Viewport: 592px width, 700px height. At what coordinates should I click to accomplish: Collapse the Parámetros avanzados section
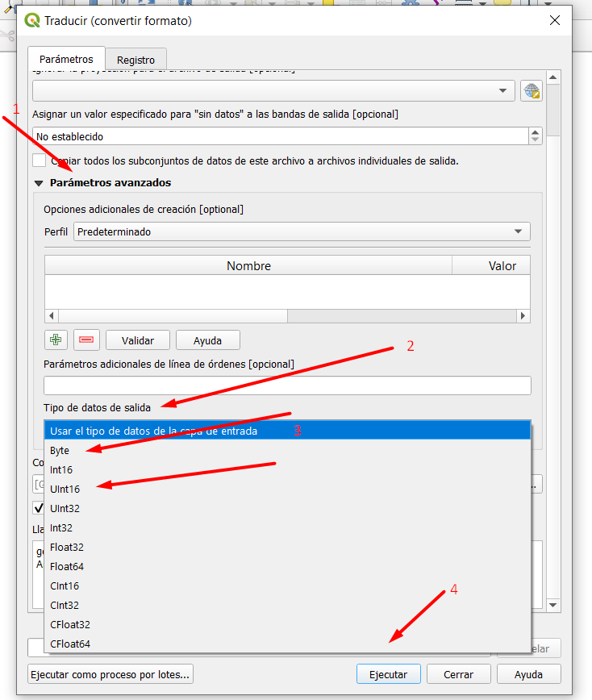(39, 183)
